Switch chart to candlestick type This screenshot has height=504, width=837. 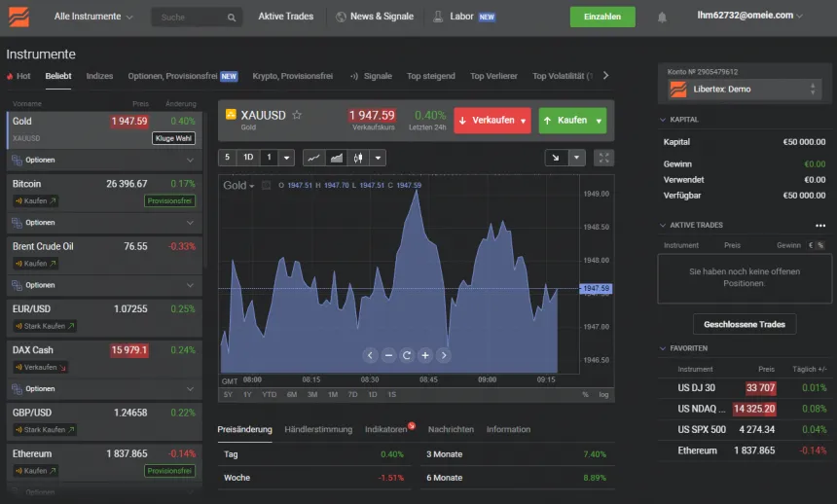[357, 158]
